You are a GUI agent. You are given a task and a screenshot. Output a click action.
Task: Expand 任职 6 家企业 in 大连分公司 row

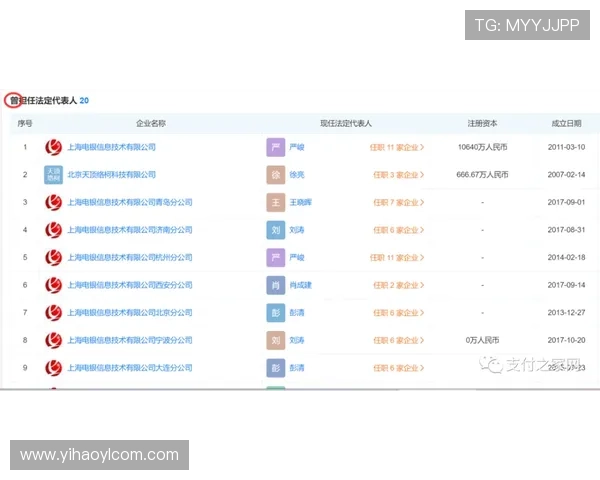[398, 368]
